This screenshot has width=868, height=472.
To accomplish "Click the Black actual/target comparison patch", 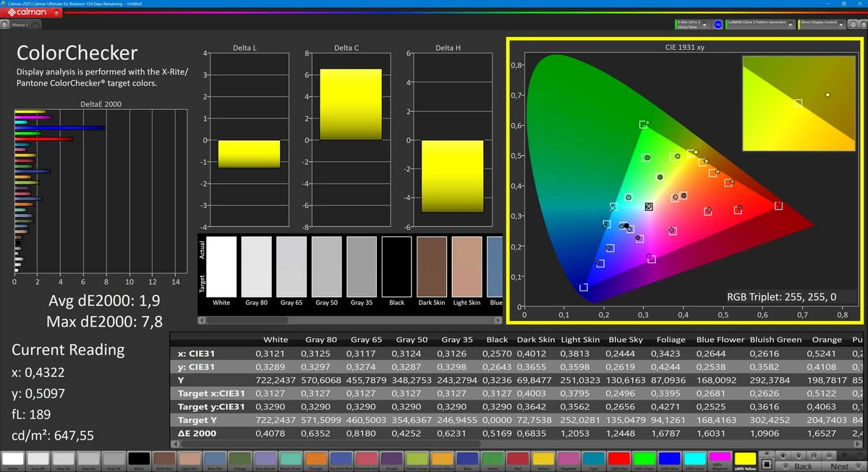I will (x=396, y=266).
